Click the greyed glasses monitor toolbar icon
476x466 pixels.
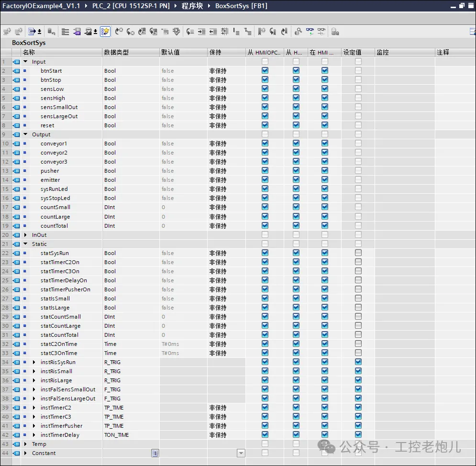click(x=321, y=31)
